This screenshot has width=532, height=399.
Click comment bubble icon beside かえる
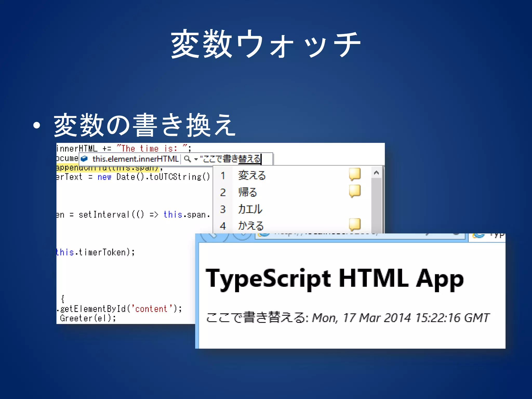click(x=355, y=224)
